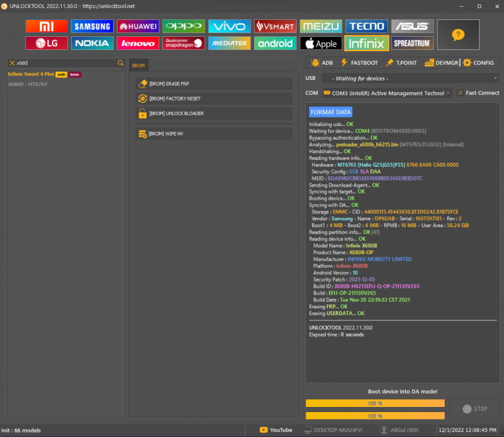Open the LG brand section

coord(47,43)
